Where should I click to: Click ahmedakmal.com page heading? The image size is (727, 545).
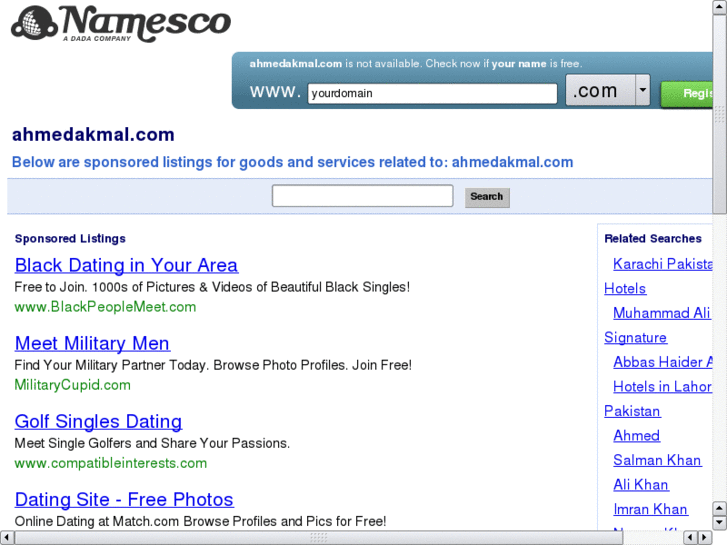point(93,135)
